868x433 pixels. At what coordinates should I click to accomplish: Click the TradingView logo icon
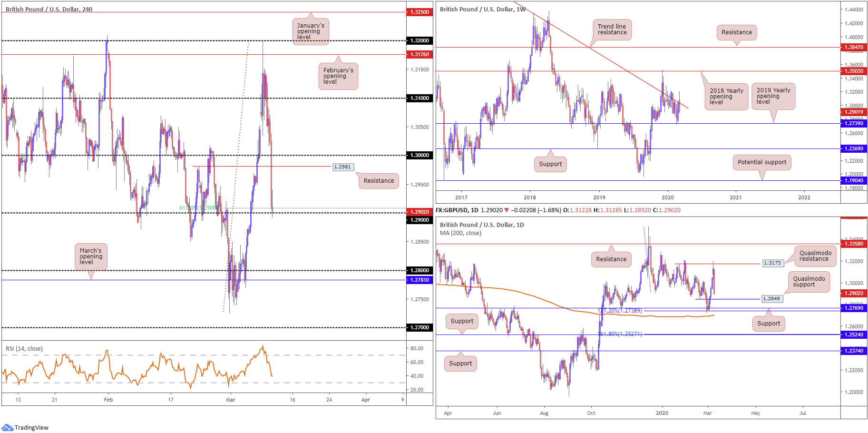(x=7, y=427)
